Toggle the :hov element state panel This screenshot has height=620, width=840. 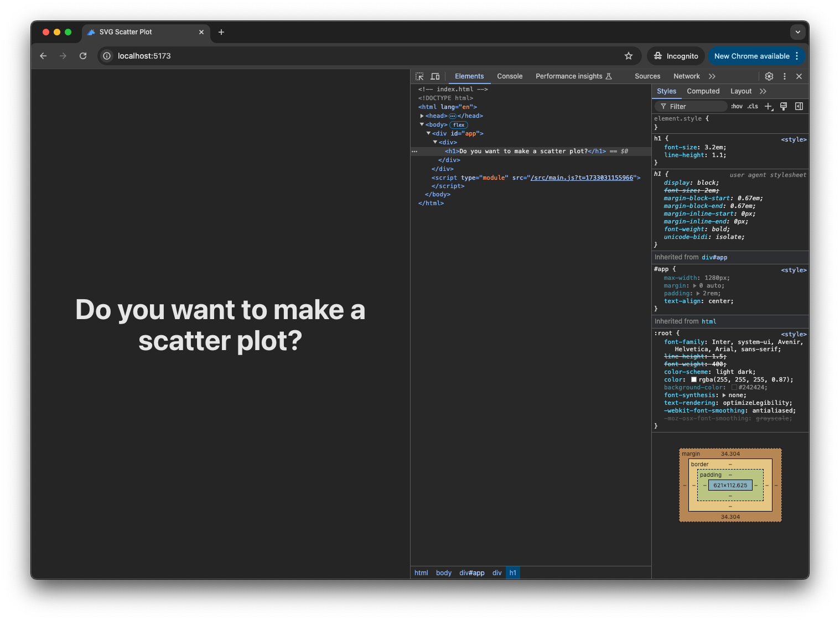737,106
